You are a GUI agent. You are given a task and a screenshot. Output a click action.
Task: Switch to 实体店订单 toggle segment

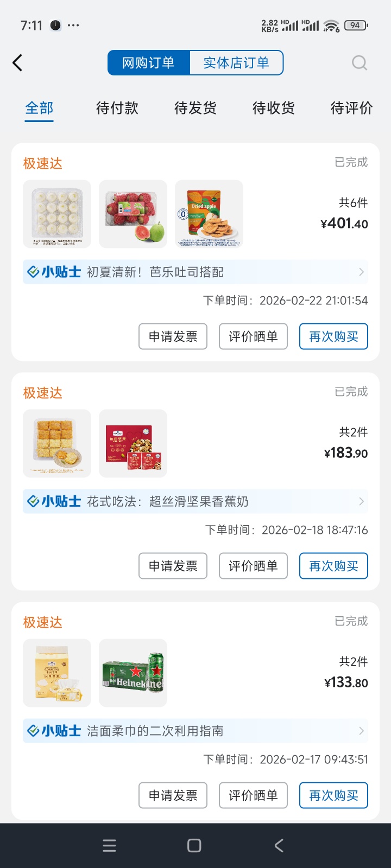236,63
